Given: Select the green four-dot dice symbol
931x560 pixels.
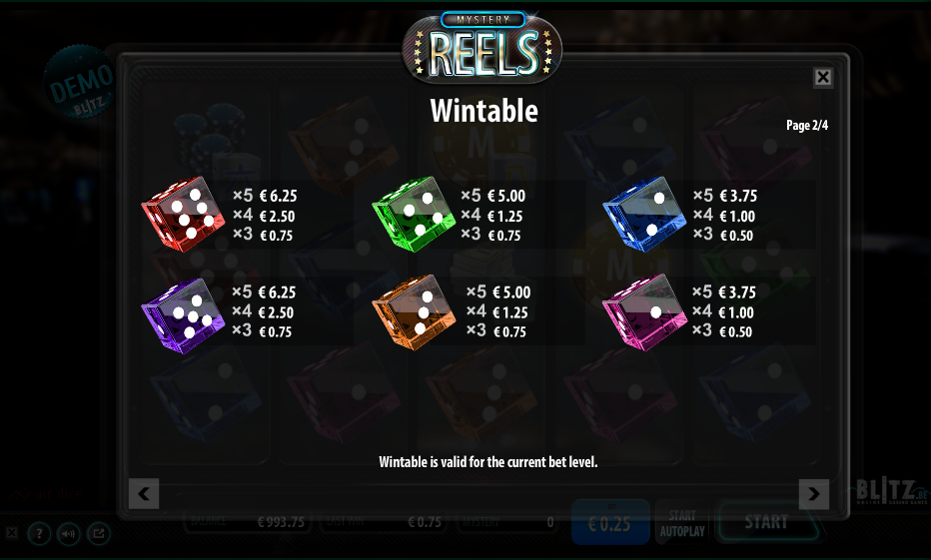Looking at the screenshot, I should click(x=414, y=215).
